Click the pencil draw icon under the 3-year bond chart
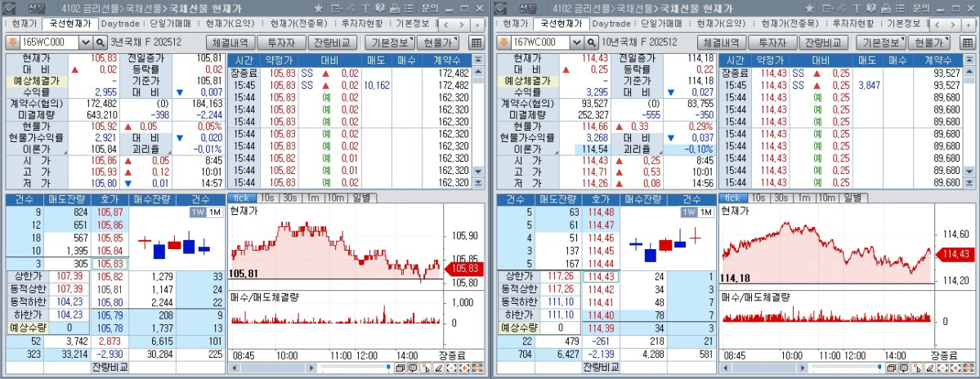Image resolution: width=980 pixels, height=379 pixels. 440,368
